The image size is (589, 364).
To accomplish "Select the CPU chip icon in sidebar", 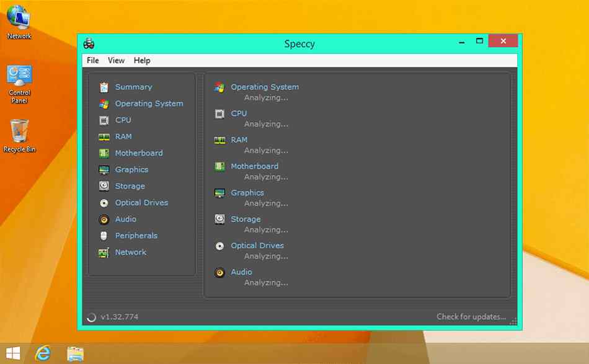I will pos(104,120).
